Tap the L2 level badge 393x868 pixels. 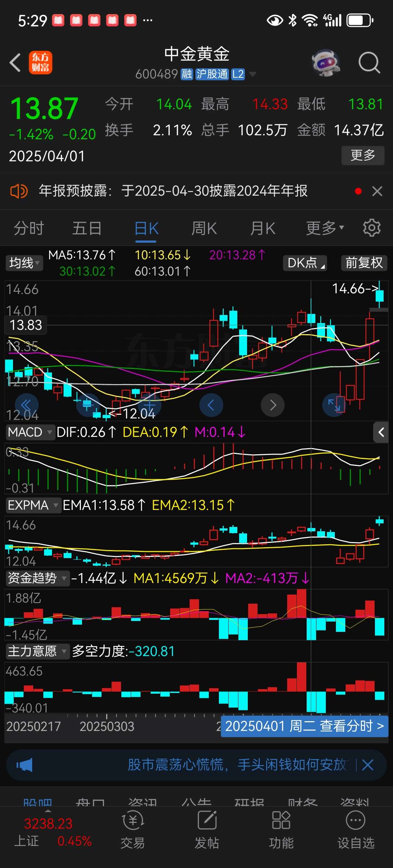pos(238,74)
